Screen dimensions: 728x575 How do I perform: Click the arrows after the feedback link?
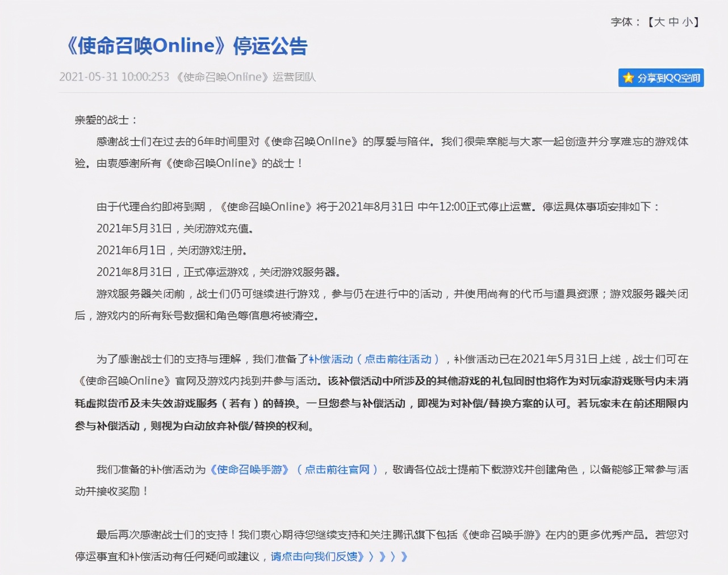[388, 556]
